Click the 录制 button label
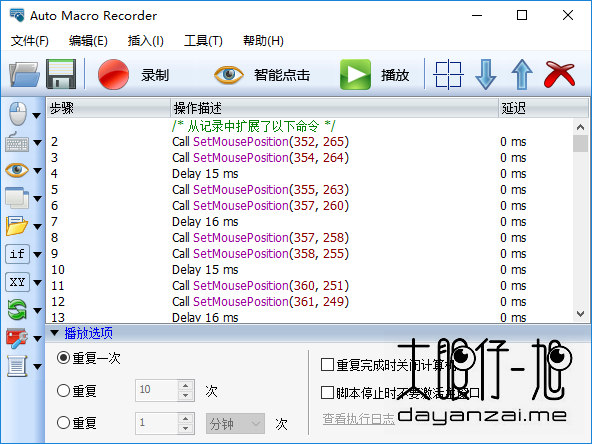This screenshot has width=592, height=444. click(x=155, y=75)
